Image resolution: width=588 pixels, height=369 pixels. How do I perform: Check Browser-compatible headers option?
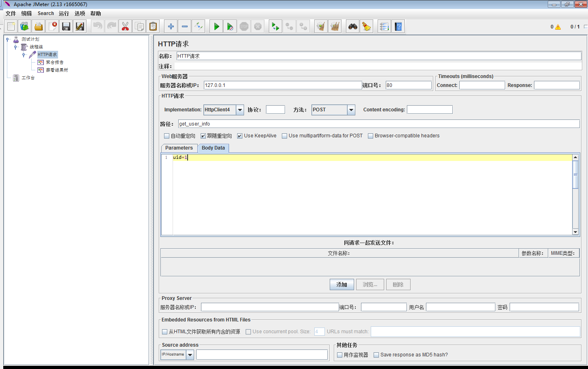click(x=371, y=136)
